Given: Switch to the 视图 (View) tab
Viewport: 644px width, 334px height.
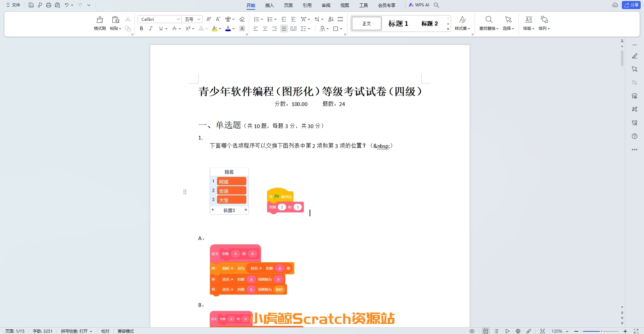Looking at the screenshot, I should (x=345, y=5).
